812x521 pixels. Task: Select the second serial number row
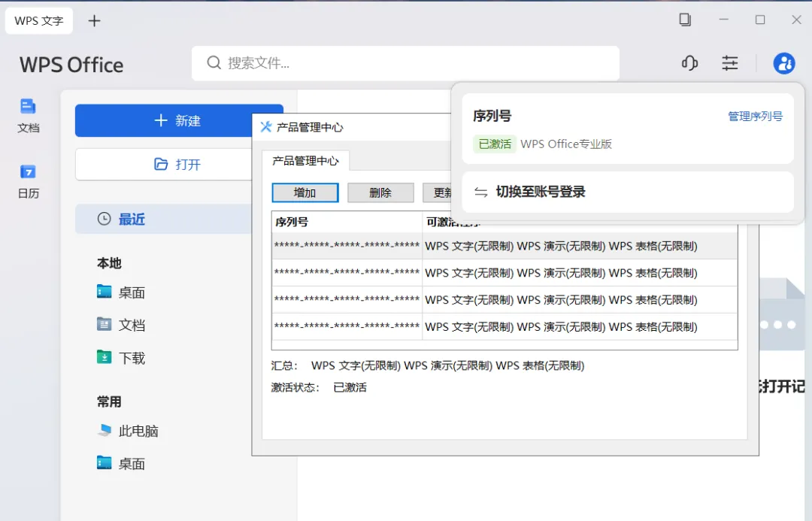(x=504, y=273)
